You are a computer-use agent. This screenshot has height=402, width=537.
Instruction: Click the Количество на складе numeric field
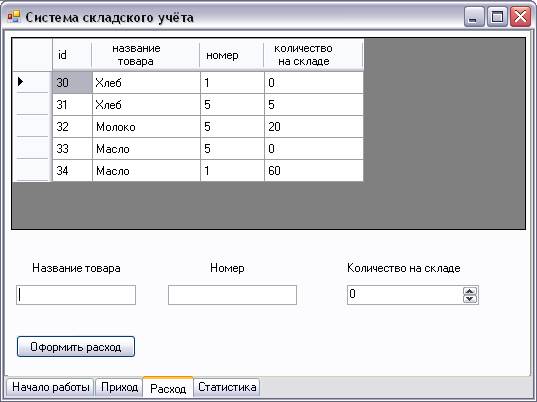pyautogui.click(x=405, y=295)
